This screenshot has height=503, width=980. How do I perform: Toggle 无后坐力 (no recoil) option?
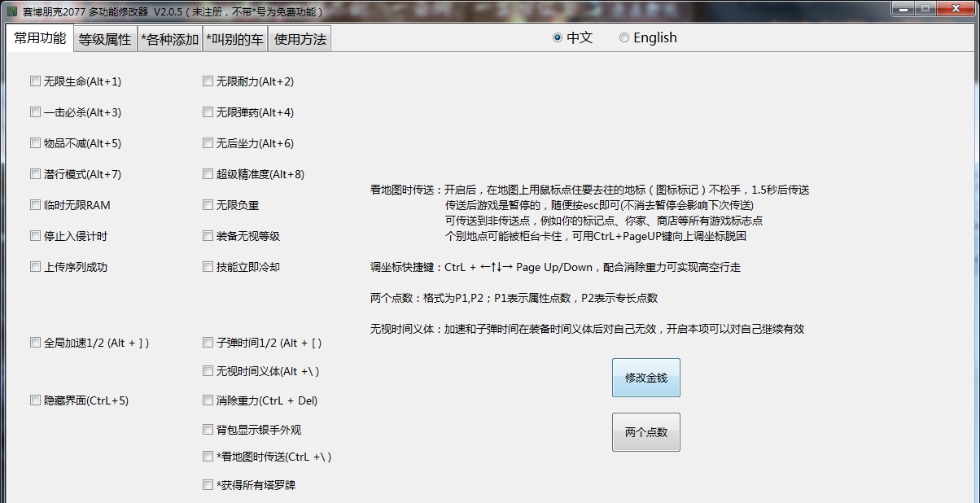pyautogui.click(x=208, y=143)
